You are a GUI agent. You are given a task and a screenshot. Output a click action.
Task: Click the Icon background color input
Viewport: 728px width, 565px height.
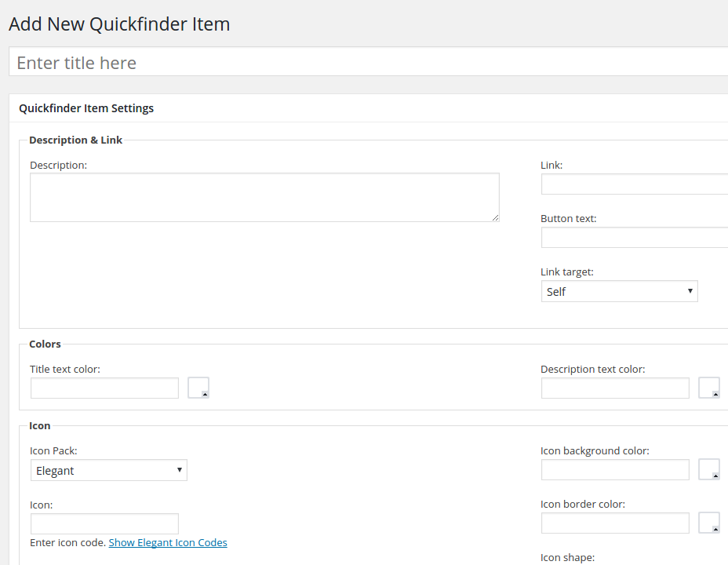click(x=615, y=470)
